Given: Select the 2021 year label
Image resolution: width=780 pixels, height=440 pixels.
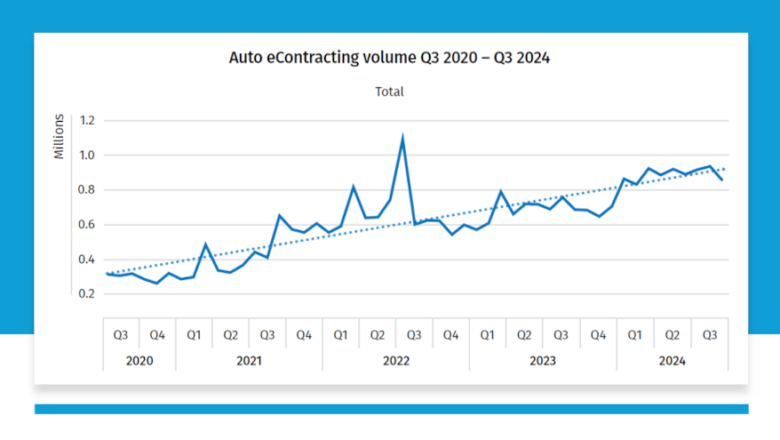Looking at the screenshot, I should tap(249, 359).
